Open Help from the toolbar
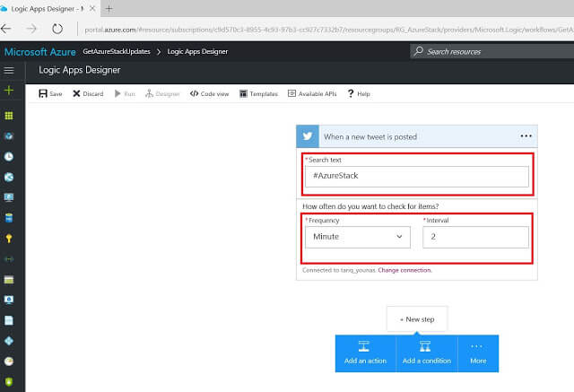 [x=359, y=94]
